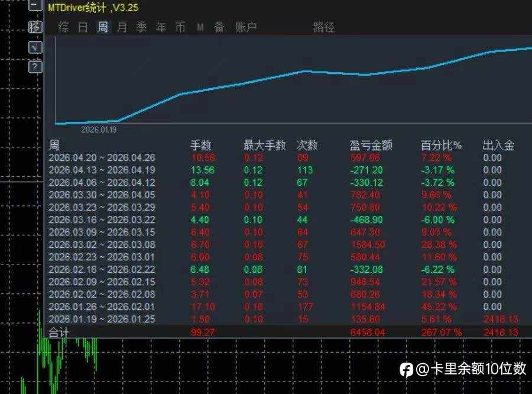Viewport: 532px width, 394px height.
Task: Click the 81 trade count value
Action: point(302,269)
